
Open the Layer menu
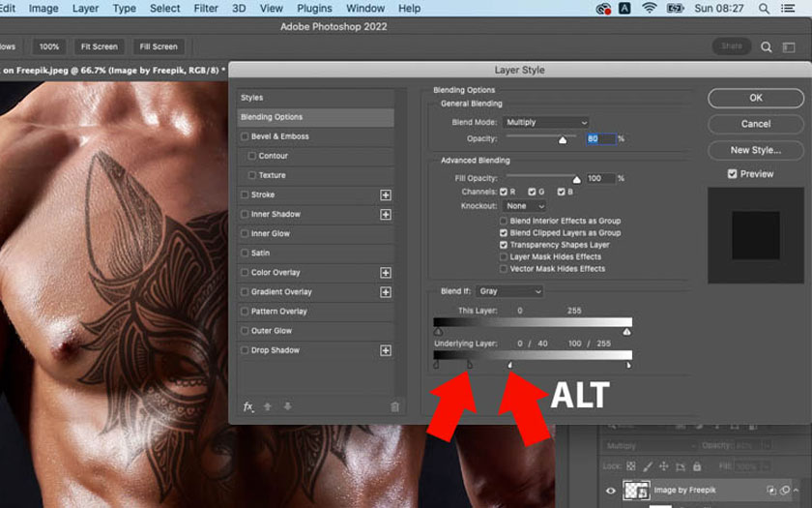pyautogui.click(x=85, y=9)
